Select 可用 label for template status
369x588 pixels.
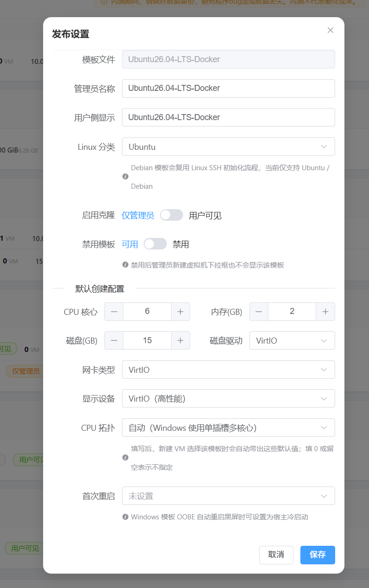pyautogui.click(x=130, y=244)
